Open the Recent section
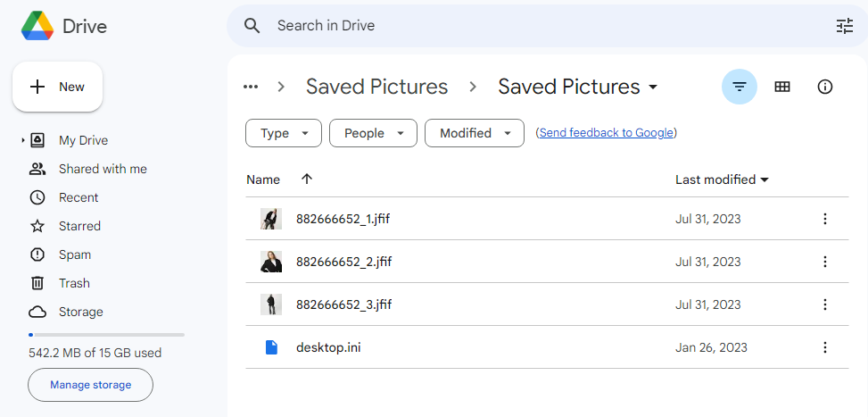868x417 pixels. tap(78, 197)
